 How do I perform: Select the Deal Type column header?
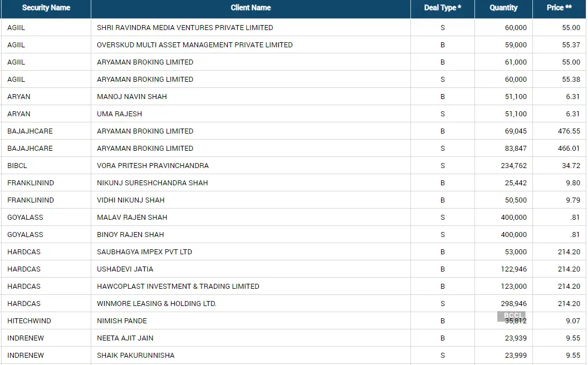click(x=443, y=8)
